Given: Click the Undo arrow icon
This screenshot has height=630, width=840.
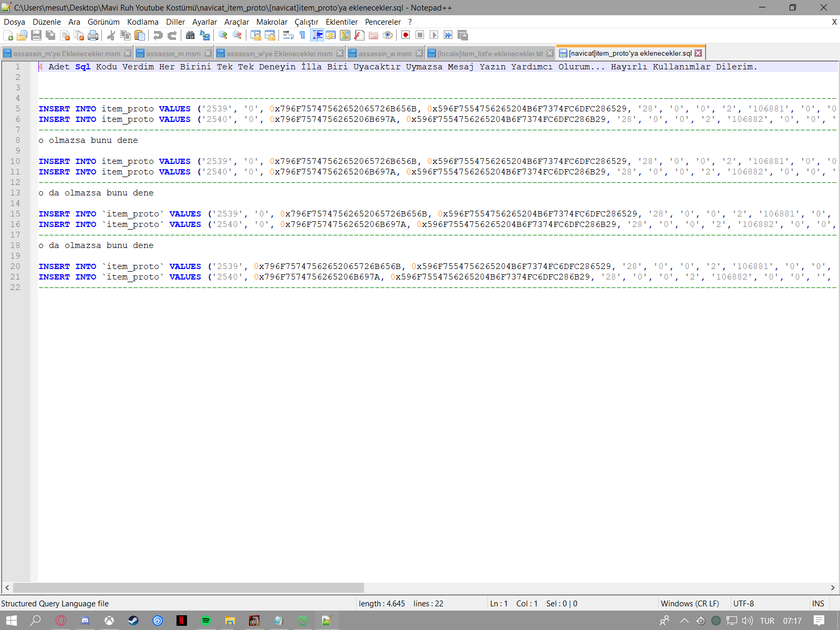Looking at the screenshot, I should 158,35.
